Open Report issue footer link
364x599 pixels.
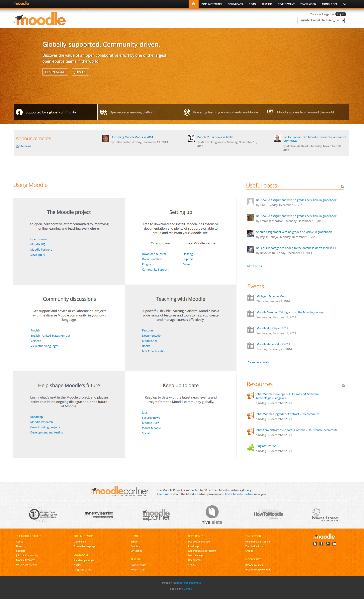(x=137, y=570)
